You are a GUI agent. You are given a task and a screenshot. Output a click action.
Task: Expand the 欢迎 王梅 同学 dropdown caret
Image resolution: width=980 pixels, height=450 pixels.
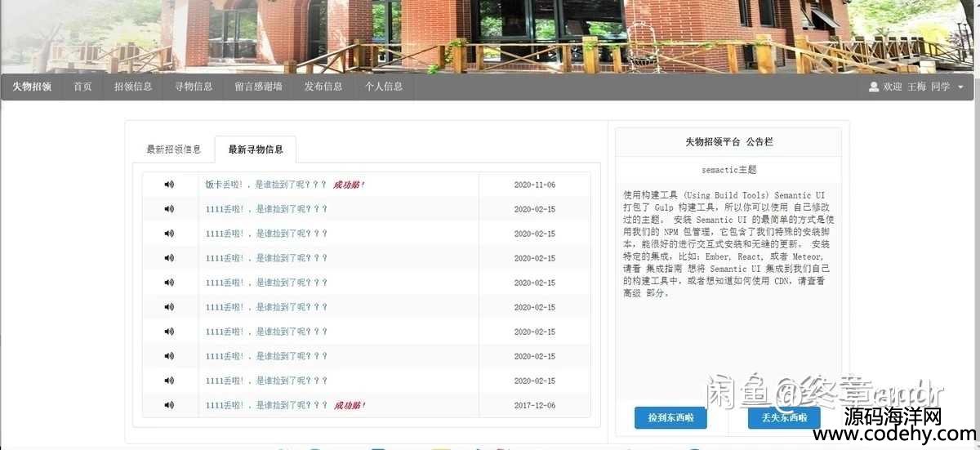[x=960, y=87]
